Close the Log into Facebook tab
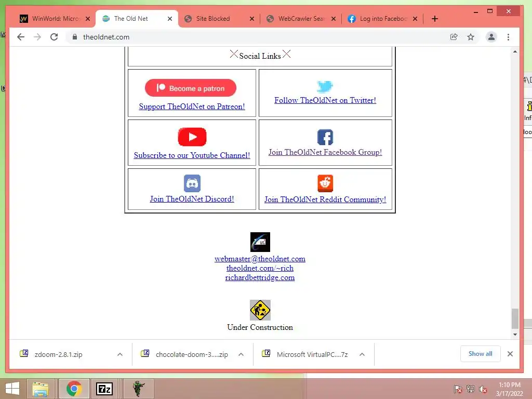532x399 pixels. coord(415,19)
